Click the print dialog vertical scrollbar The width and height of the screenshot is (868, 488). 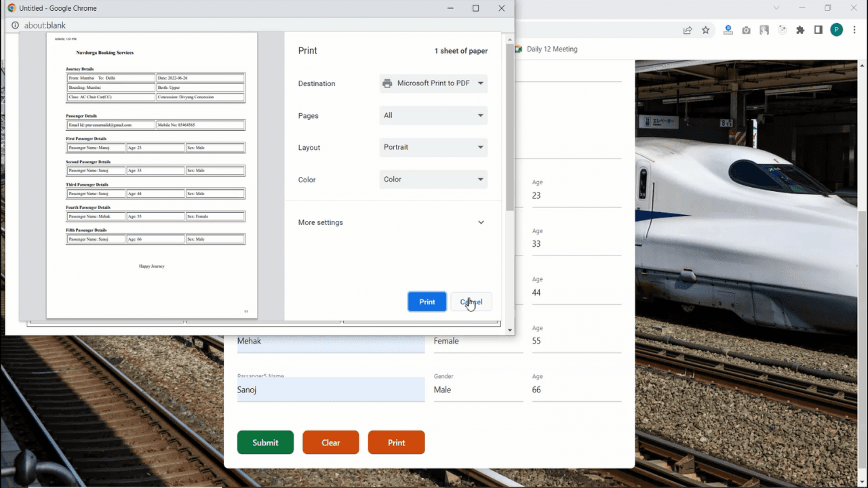click(x=510, y=128)
